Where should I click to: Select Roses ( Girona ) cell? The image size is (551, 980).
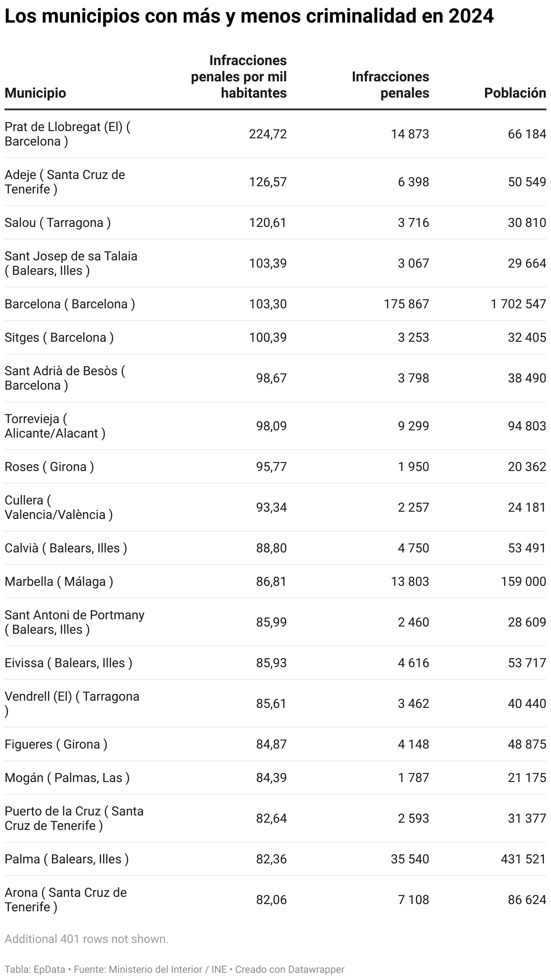pos(49,466)
